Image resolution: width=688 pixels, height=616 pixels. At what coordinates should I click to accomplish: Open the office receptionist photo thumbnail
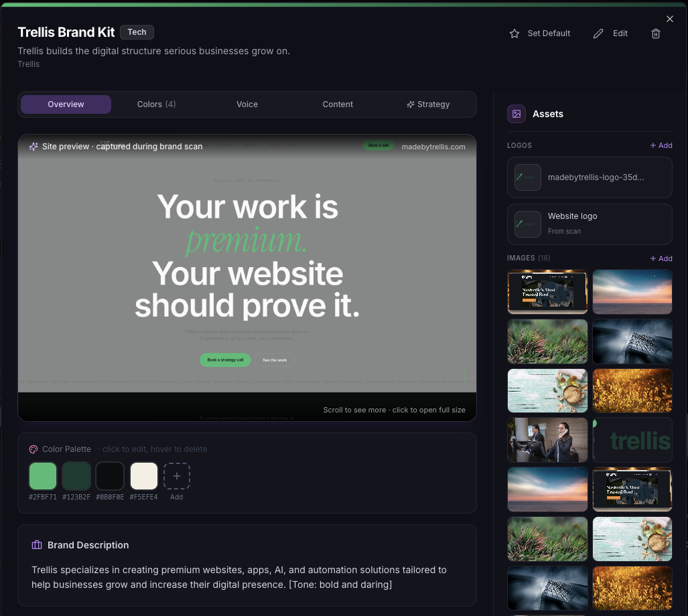pyautogui.click(x=547, y=440)
